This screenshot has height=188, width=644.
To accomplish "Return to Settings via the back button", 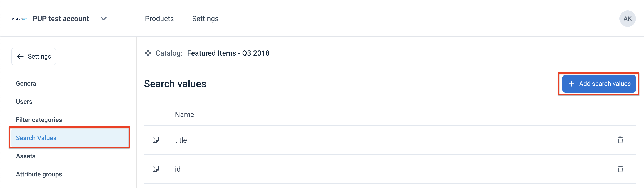I will point(34,56).
